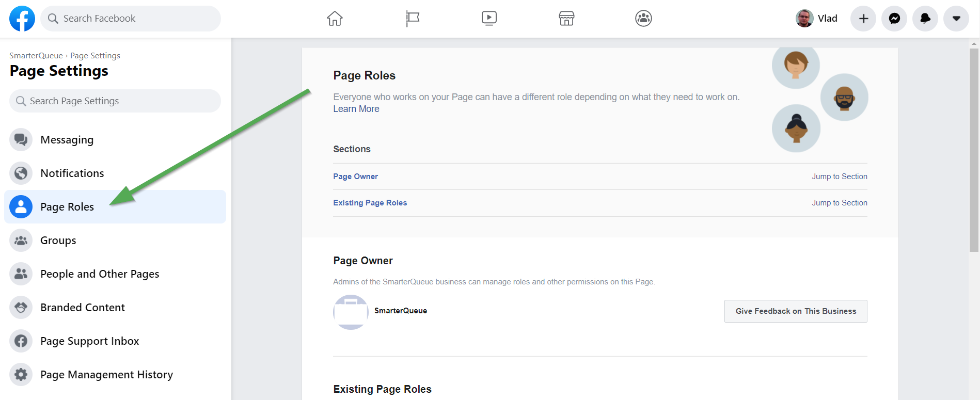The height and width of the screenshot is (400, 980).
Task: Open the Pages flag icon
Action: click(412, 19)
